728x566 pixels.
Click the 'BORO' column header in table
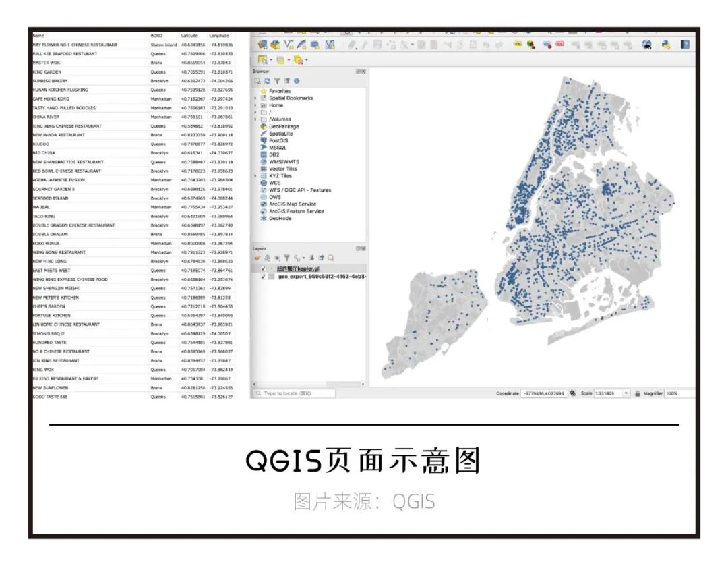[x=156, y=36]
